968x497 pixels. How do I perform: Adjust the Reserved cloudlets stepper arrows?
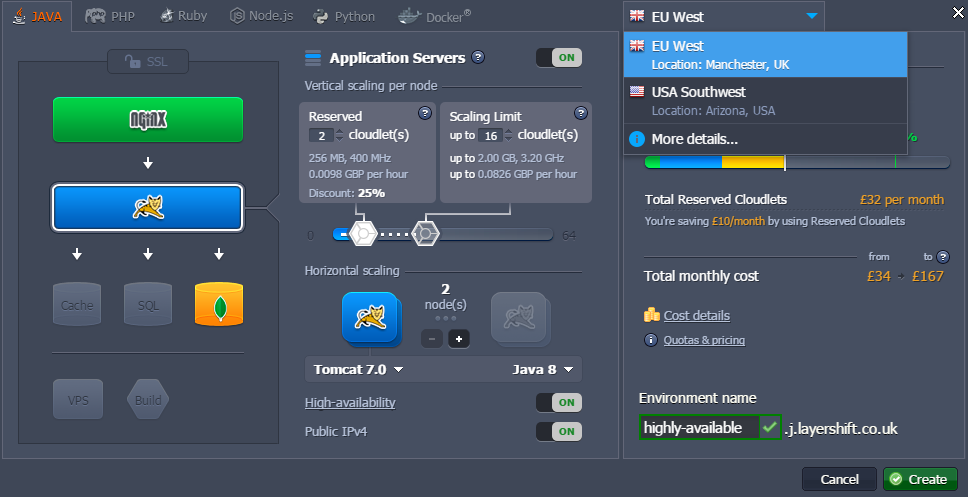[x=339, y=135]
